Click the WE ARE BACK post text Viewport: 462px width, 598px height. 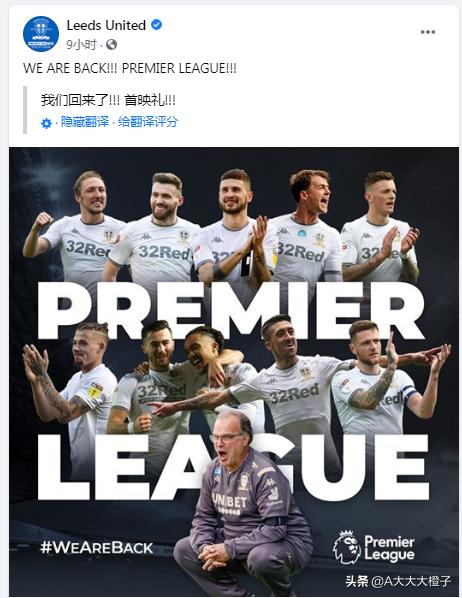(x=130, y=68)
